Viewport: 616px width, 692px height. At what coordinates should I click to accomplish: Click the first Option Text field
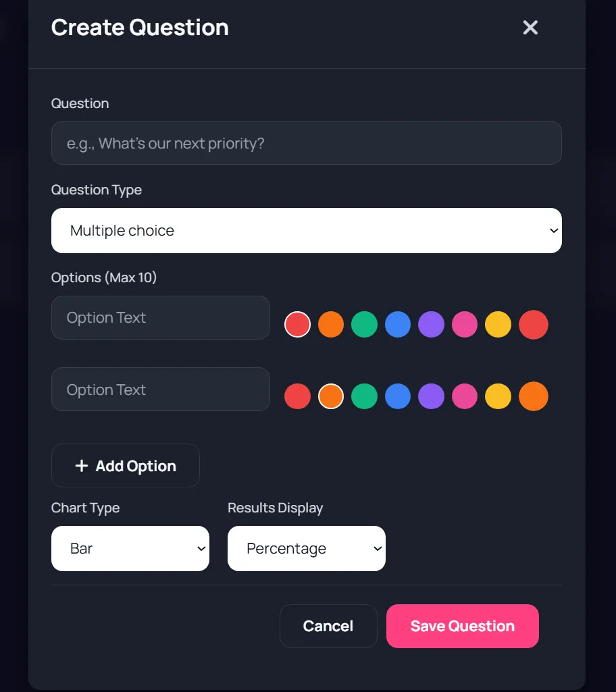pos(160,317)
